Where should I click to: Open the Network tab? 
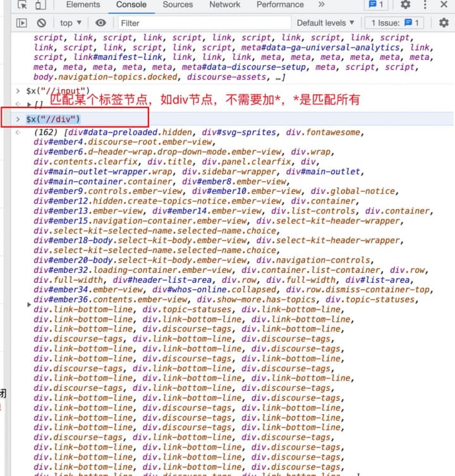[x=224, y=4]
